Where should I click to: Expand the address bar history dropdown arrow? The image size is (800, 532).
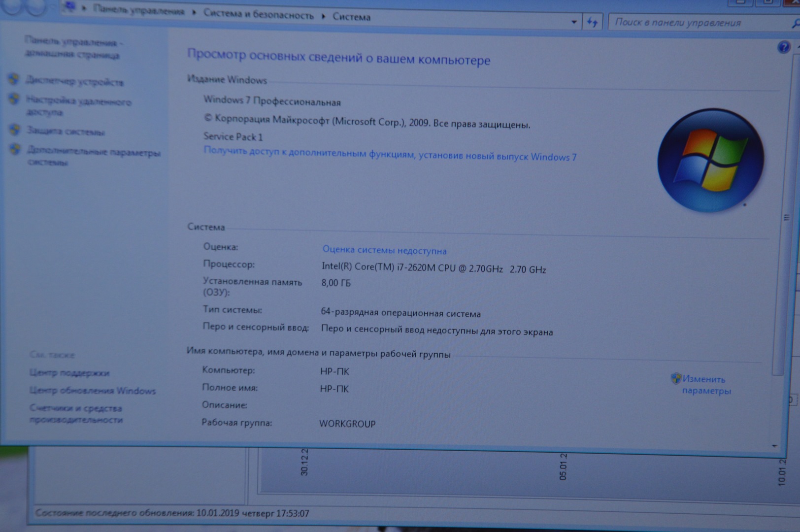574,22
